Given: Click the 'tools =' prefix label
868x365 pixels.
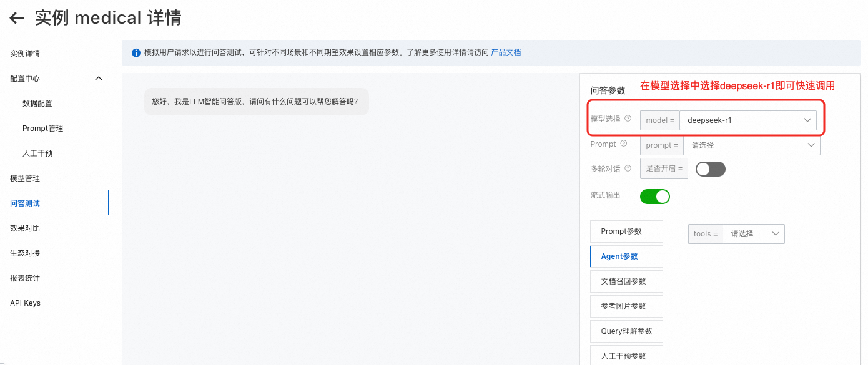Looking at the screenshot, I should [x=706, y=233].
